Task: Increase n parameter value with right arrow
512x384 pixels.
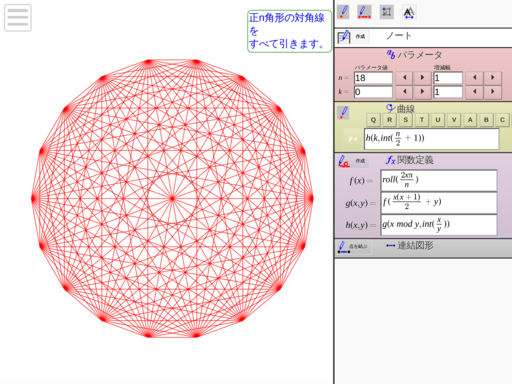Action: (422, 78)
